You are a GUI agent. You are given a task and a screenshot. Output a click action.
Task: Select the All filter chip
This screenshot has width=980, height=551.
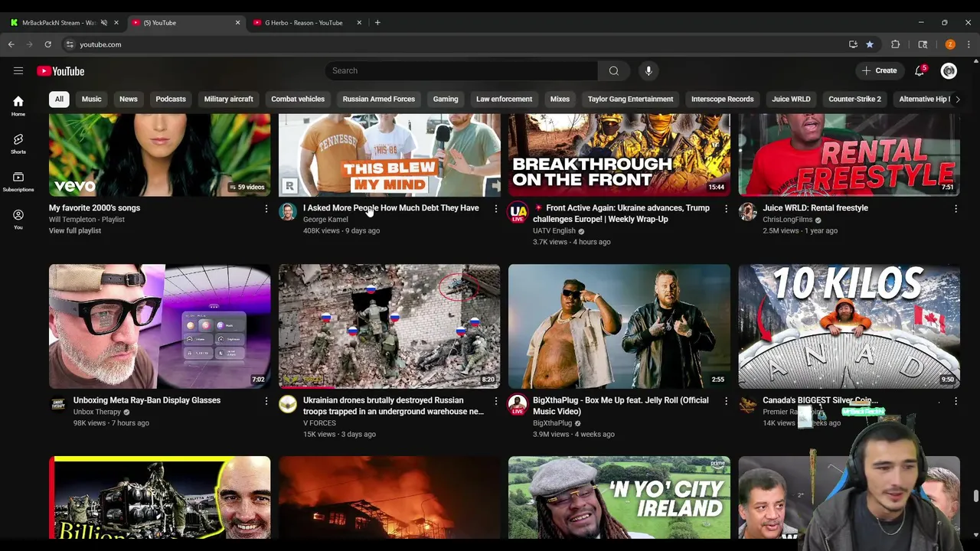tap(59, 99)
